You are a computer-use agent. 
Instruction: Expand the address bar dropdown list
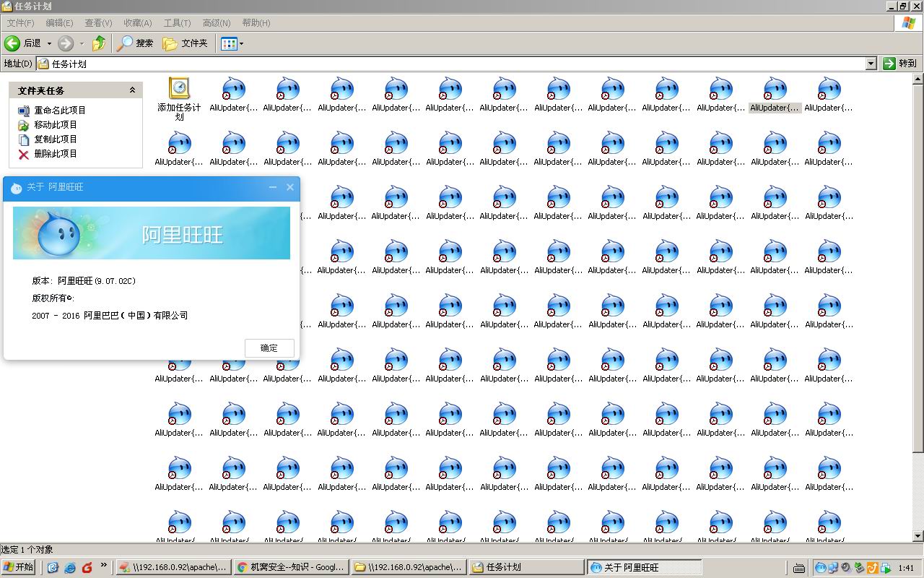coord(871,64)
